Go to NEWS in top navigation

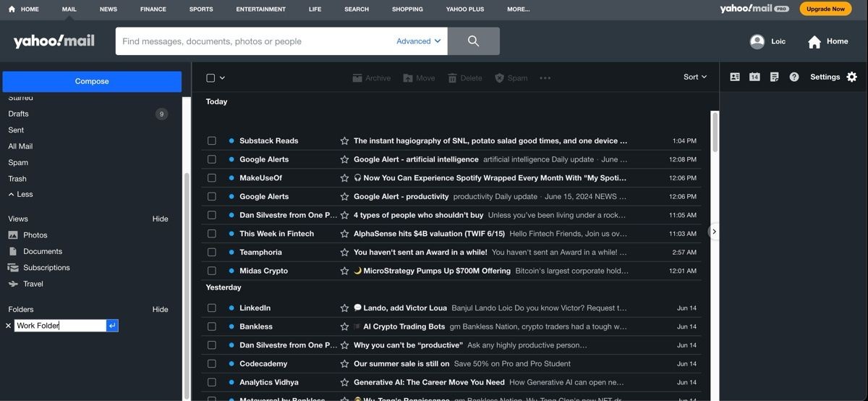[109, 9]
